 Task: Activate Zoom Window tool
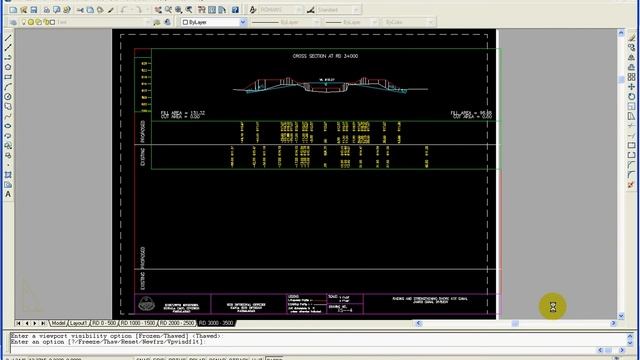click(x=178, y=9)
